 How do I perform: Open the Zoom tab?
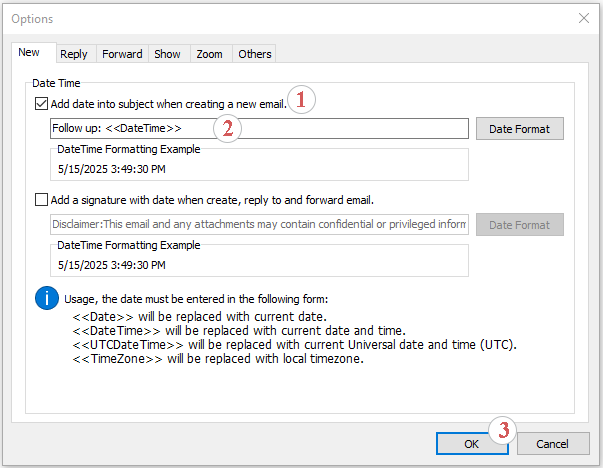pos(210,54)
